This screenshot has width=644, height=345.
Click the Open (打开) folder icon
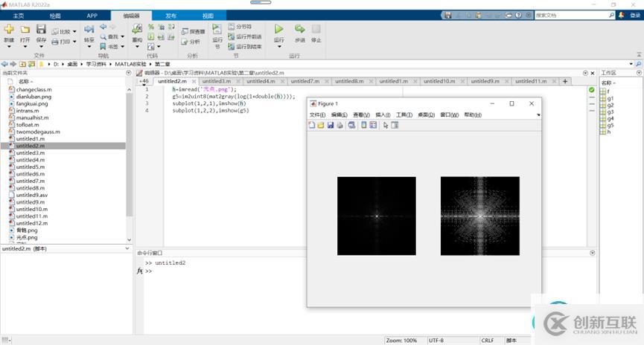[25, 30]
